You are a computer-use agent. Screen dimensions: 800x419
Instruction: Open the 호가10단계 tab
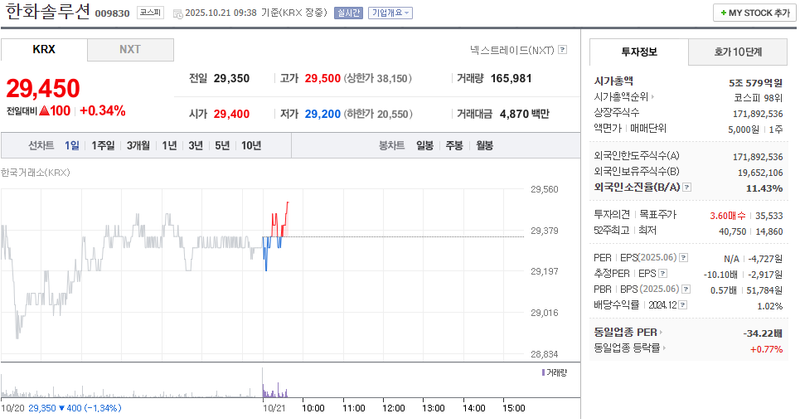coord(737,52)
